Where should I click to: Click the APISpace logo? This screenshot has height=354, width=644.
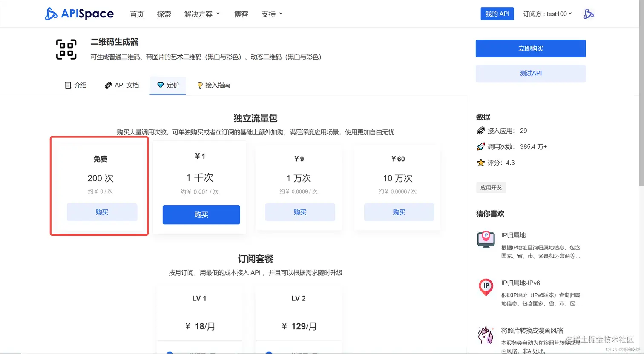click(79, 13)
